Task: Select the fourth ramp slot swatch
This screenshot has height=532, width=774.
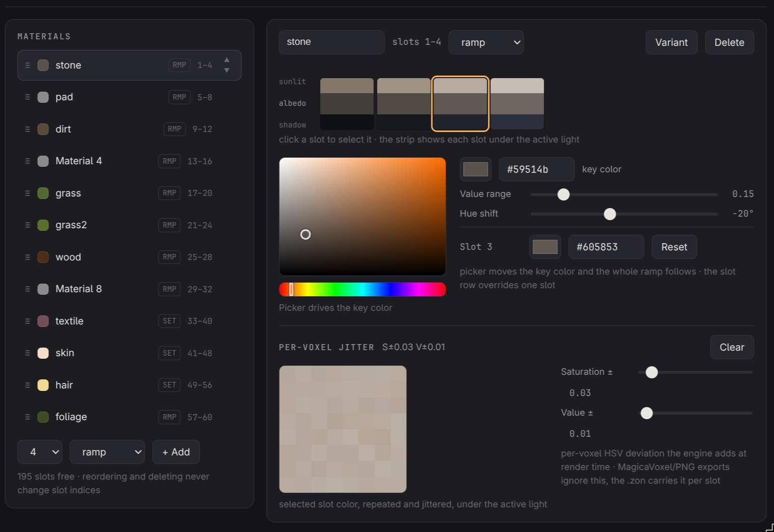Action: [517, 104]
